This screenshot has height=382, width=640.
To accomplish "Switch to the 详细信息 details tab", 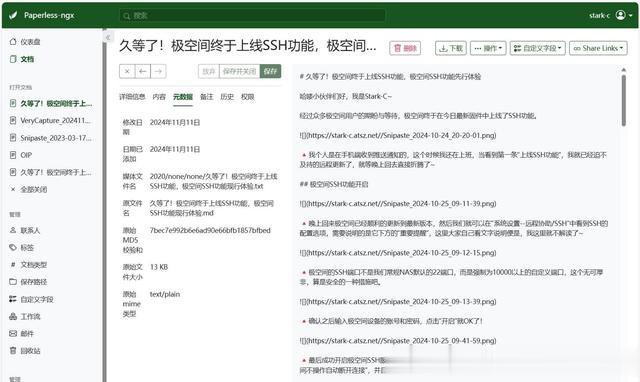I will click(x=132, y=97).
